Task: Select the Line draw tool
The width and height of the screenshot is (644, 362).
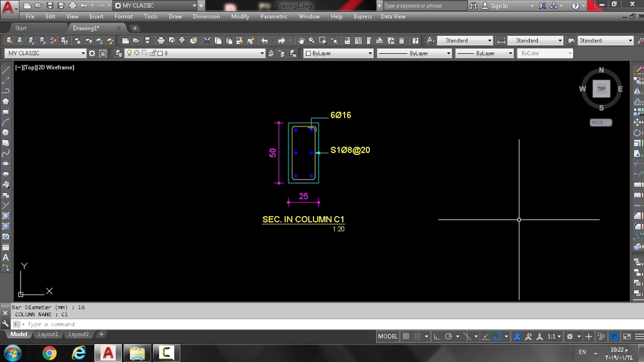Action: point(6,70)
